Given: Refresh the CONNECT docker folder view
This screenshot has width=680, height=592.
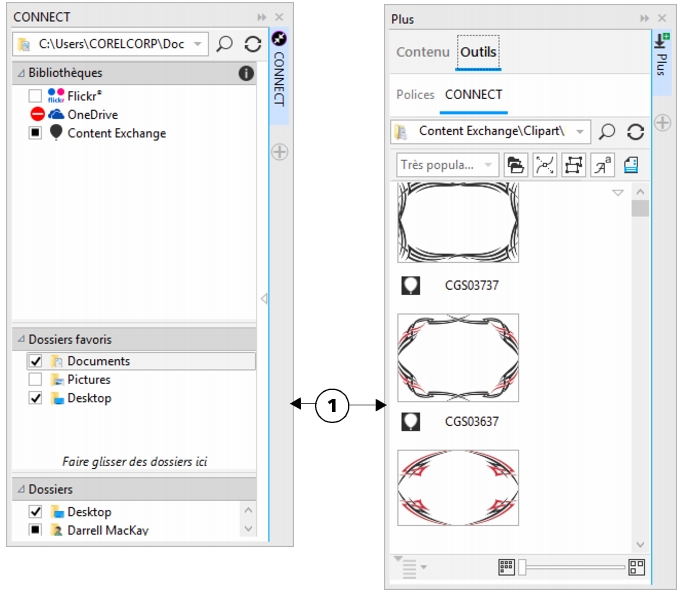Looking at the screenshot, I should click(x=252, y=45).
